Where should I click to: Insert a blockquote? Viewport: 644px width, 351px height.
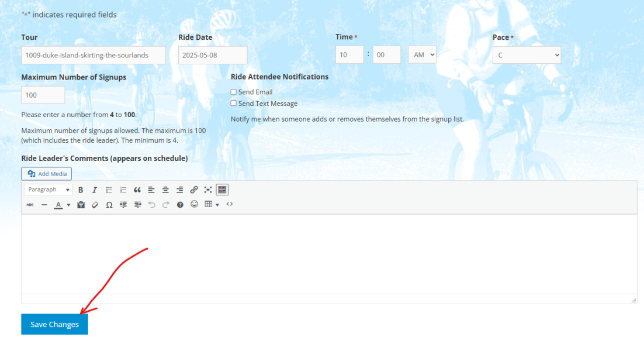[137, 190]
